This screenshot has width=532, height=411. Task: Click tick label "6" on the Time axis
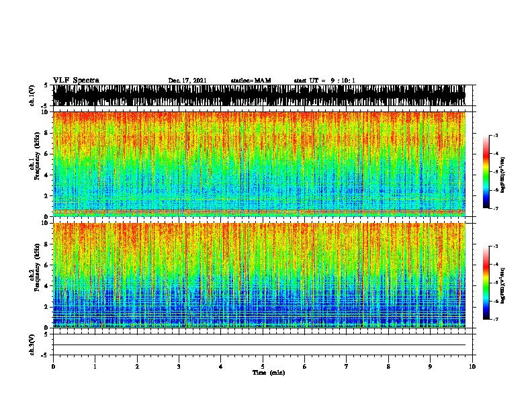click(x=305, y=366)
